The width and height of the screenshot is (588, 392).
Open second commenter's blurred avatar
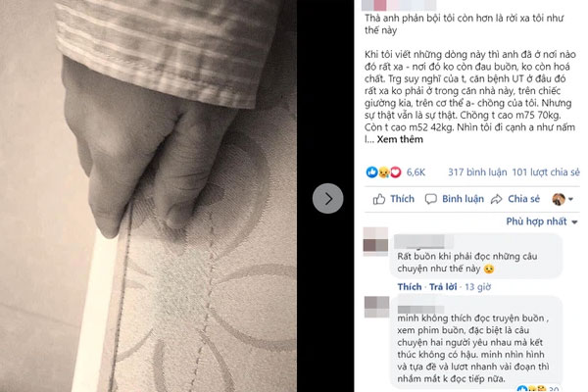(x=377, y=307)
